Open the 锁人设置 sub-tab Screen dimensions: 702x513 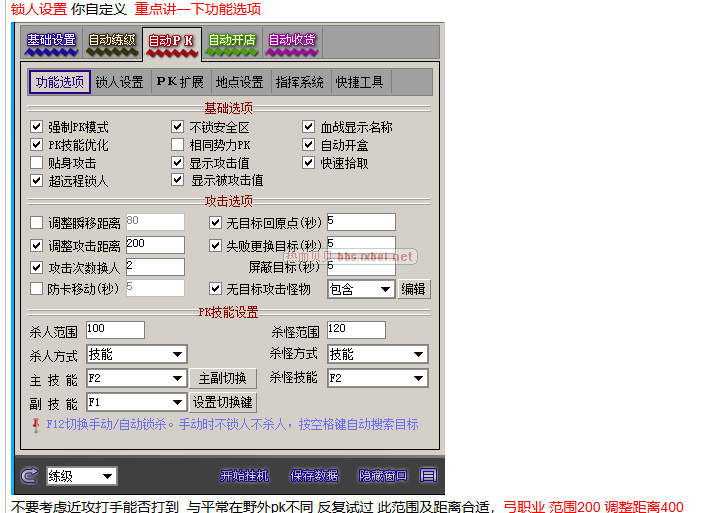click(x=120, y=82)
